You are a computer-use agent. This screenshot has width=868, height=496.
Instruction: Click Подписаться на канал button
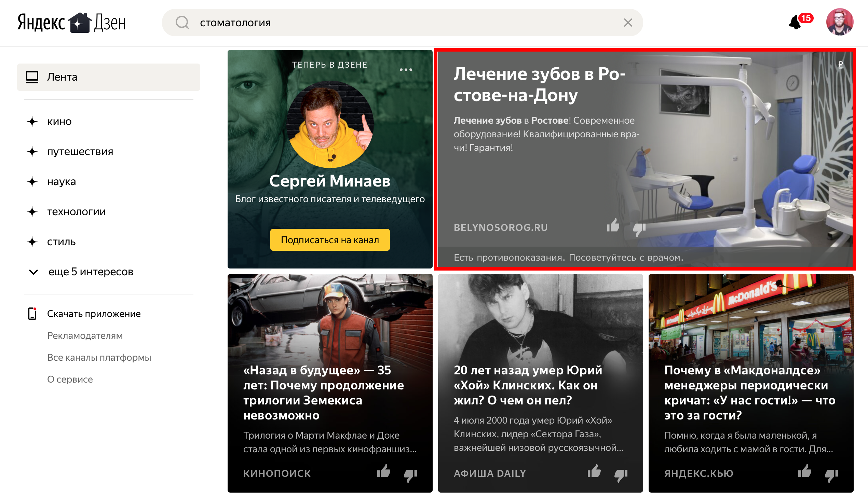[330, 240]
